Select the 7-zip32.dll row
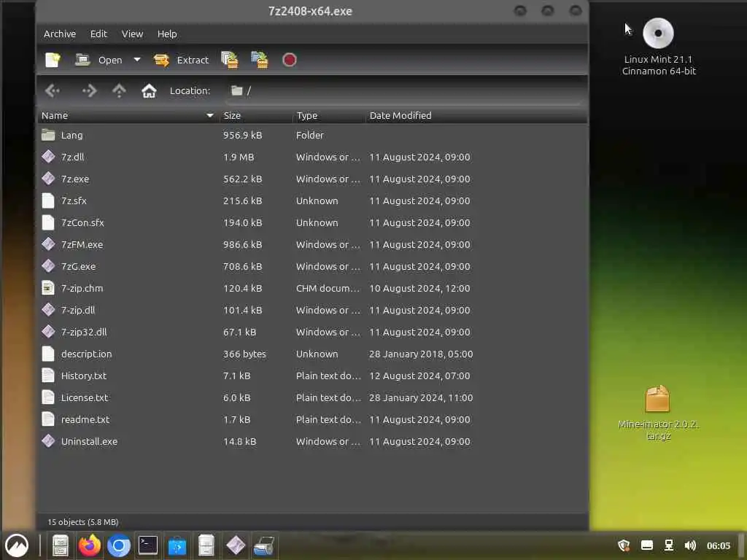This screenshot has height=560, width=747. click(312, 332)
